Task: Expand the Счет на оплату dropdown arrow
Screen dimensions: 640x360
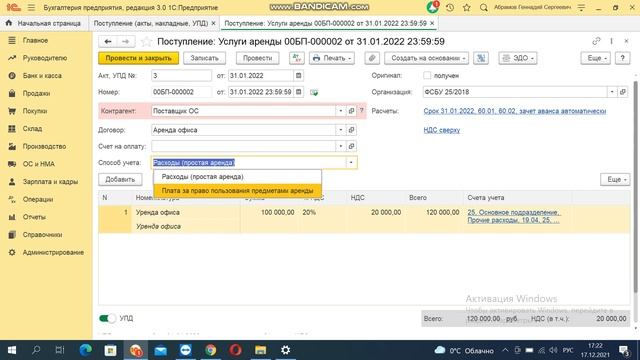Action: tap(341, 146)
